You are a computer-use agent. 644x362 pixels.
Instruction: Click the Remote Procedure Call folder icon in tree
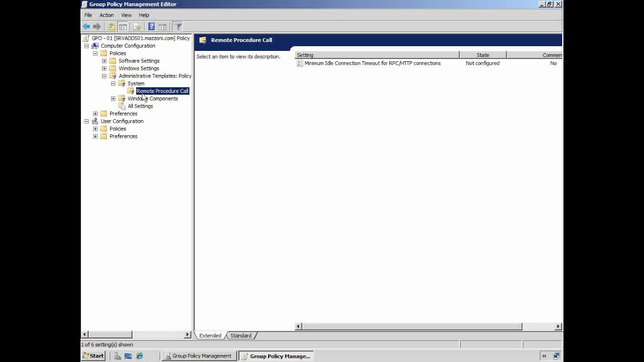tap(131, 91)
